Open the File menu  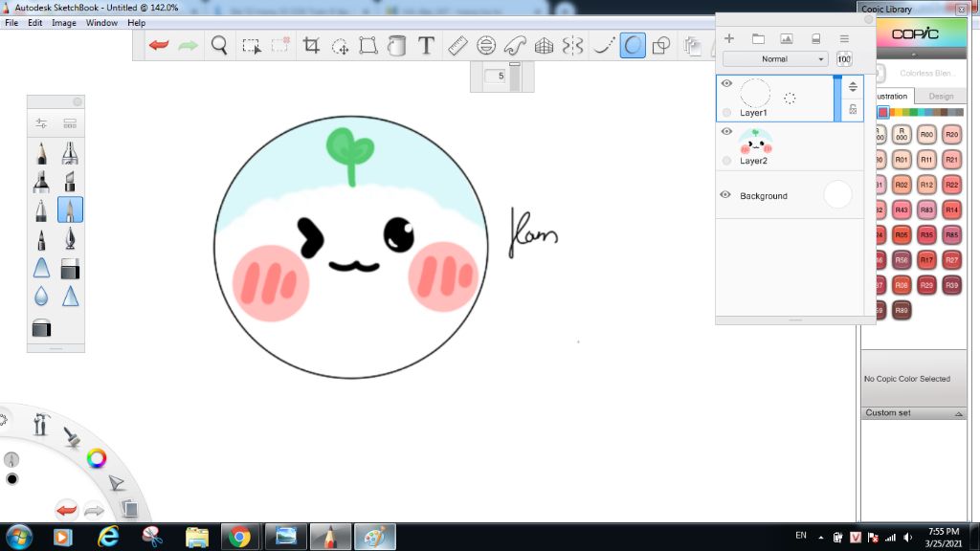11,23
